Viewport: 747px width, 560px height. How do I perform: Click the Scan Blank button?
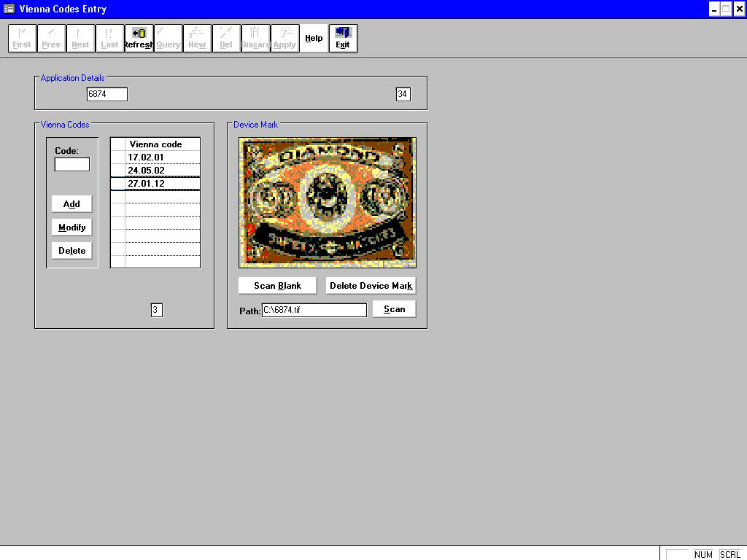276,285
